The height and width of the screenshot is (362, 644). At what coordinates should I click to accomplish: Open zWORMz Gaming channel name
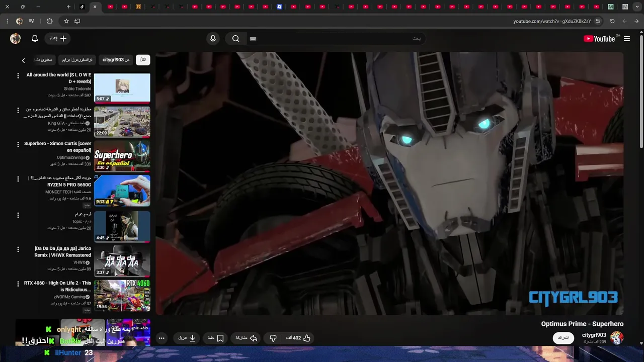tap(69, 297)
